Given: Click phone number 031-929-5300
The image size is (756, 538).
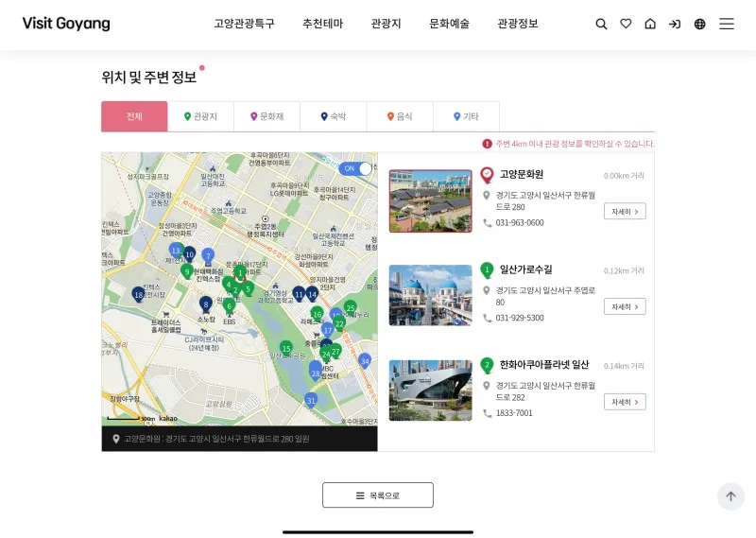Looking at the screenshot, I should [520, 318].
